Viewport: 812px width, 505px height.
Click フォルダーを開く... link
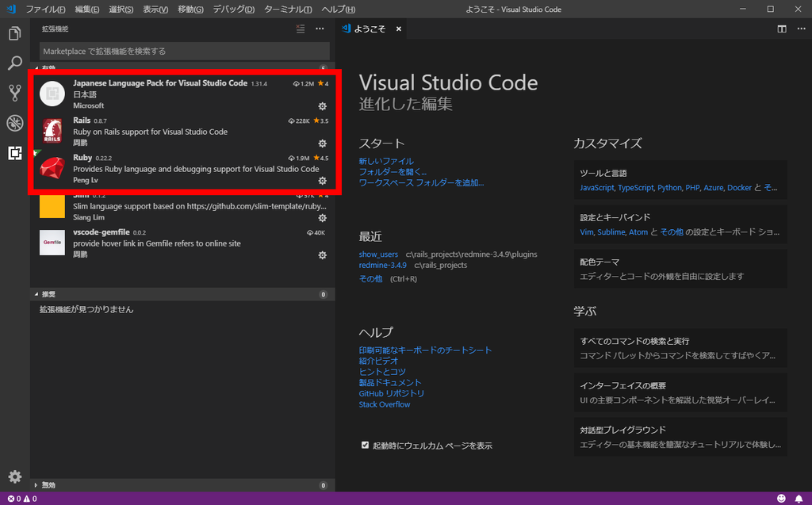393,172
